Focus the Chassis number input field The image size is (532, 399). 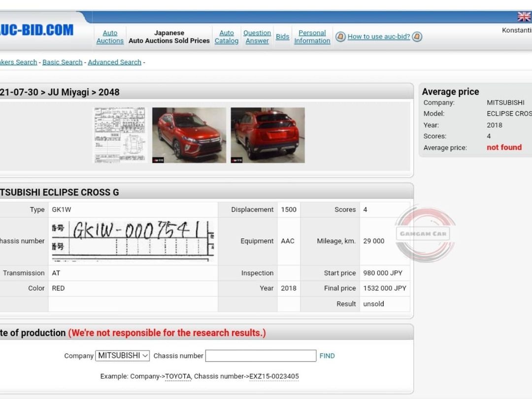pos(261,356)
